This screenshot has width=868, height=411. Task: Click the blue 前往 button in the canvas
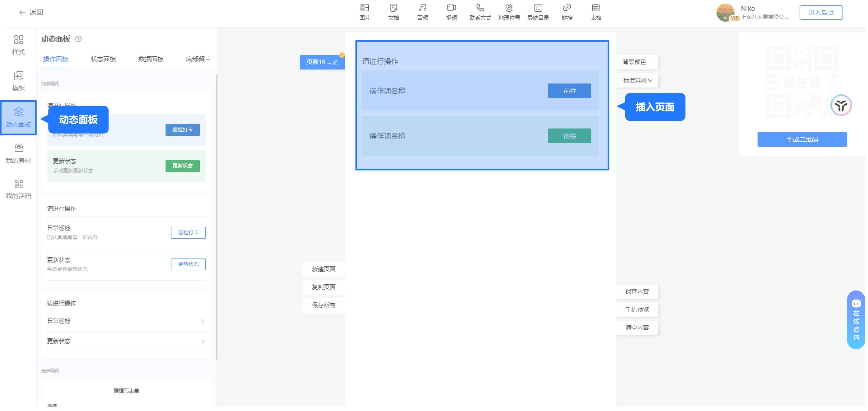tap(569, 91)
